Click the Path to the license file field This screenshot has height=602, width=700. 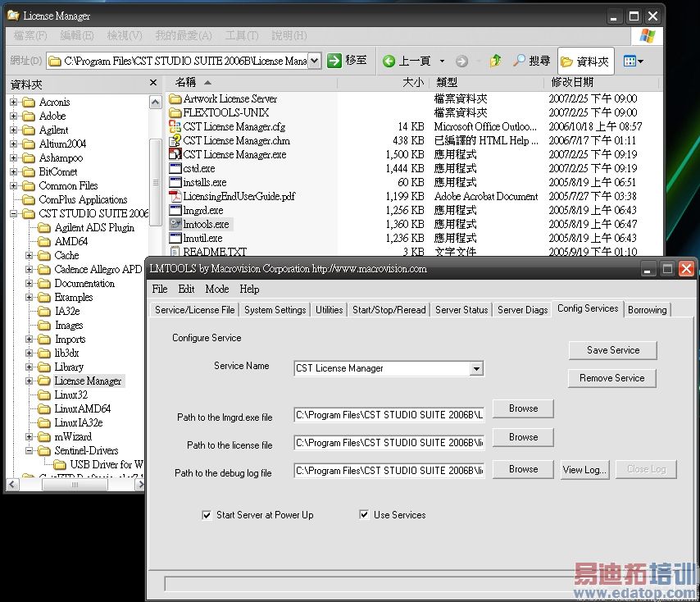point(389,443)
